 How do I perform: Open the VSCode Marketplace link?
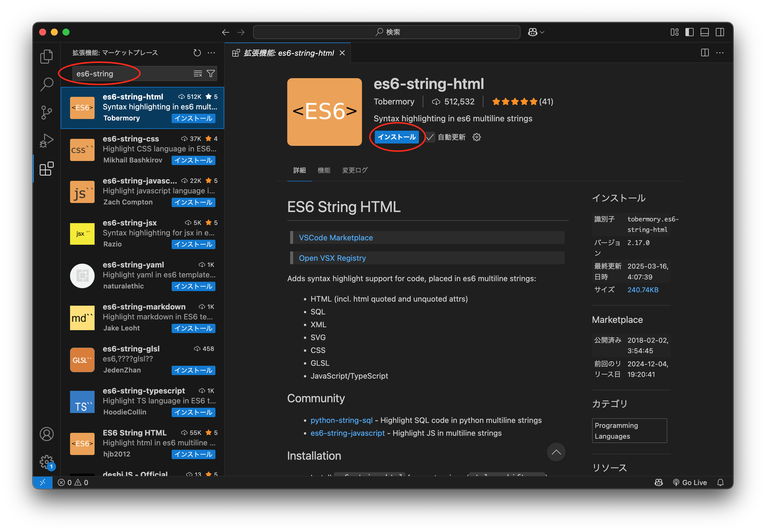pyautogui.click(x=336, y=238)
